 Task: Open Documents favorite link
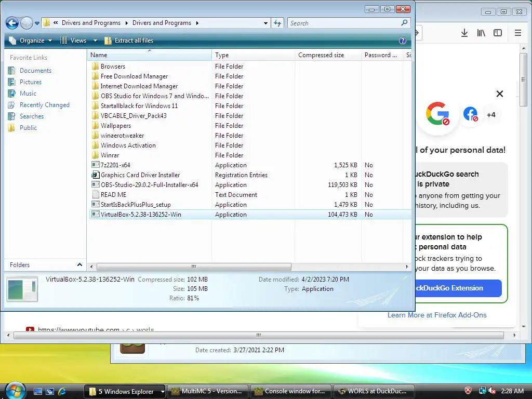click(x=35, y=71)
